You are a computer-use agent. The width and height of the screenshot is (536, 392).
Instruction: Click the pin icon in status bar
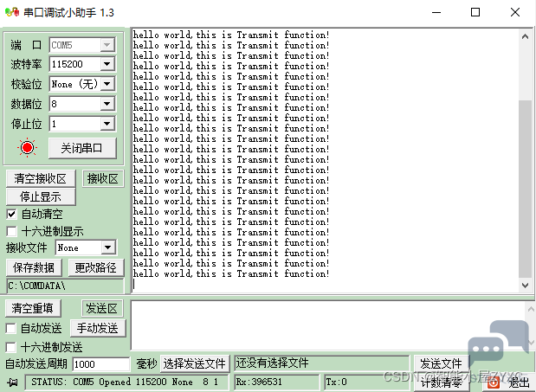click(12, 382)
